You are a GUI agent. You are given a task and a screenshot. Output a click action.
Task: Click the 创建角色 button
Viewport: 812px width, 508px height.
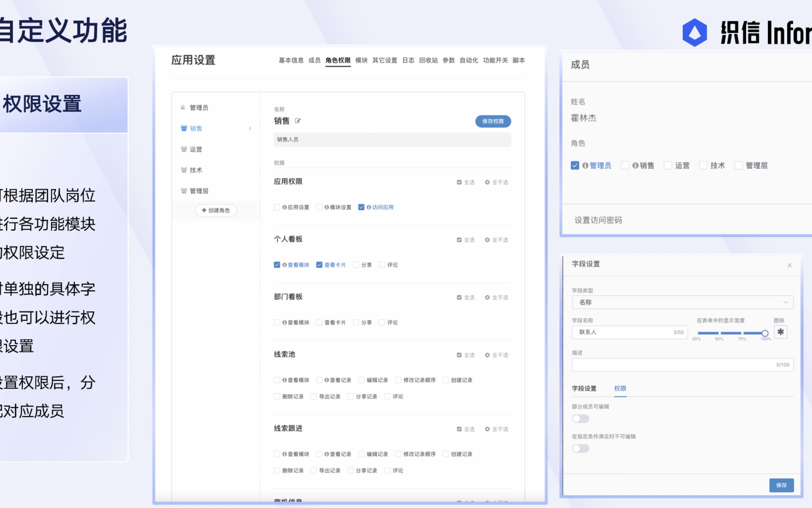(216, 210)
